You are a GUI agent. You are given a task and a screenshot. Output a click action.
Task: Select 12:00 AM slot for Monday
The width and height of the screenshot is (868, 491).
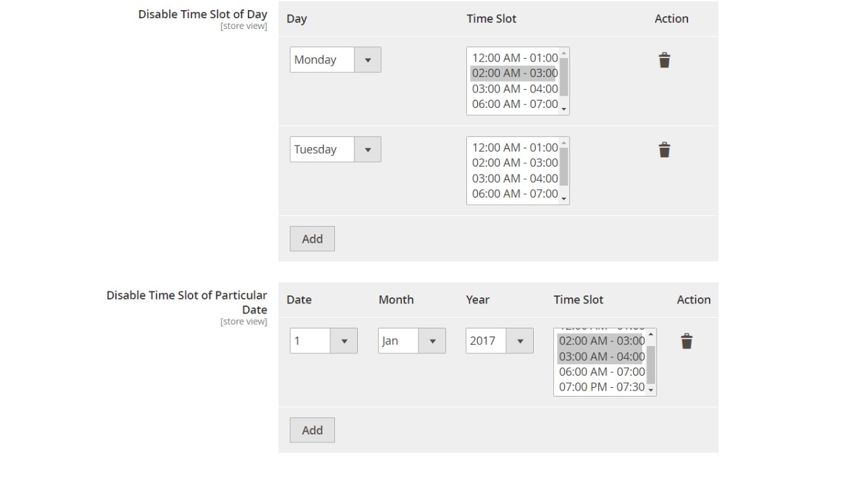click(514, 58)
